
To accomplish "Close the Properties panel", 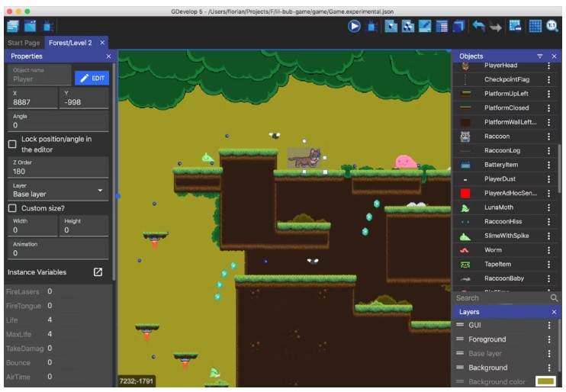I will click(108, 56).
